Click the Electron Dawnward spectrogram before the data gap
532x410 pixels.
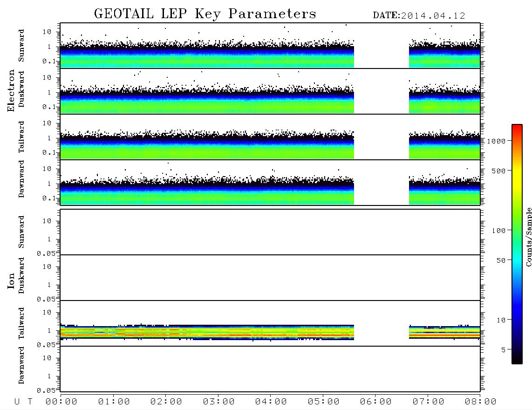point(207,191)
